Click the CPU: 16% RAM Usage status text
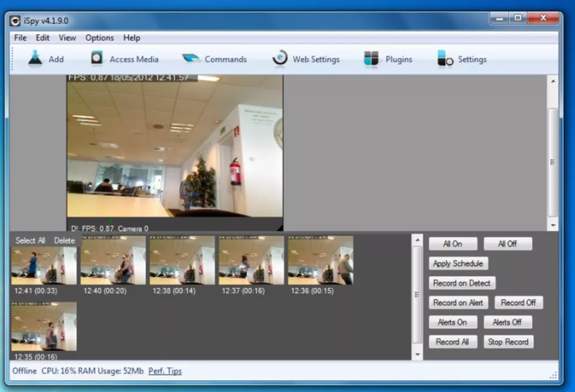 tap(92, 371)
